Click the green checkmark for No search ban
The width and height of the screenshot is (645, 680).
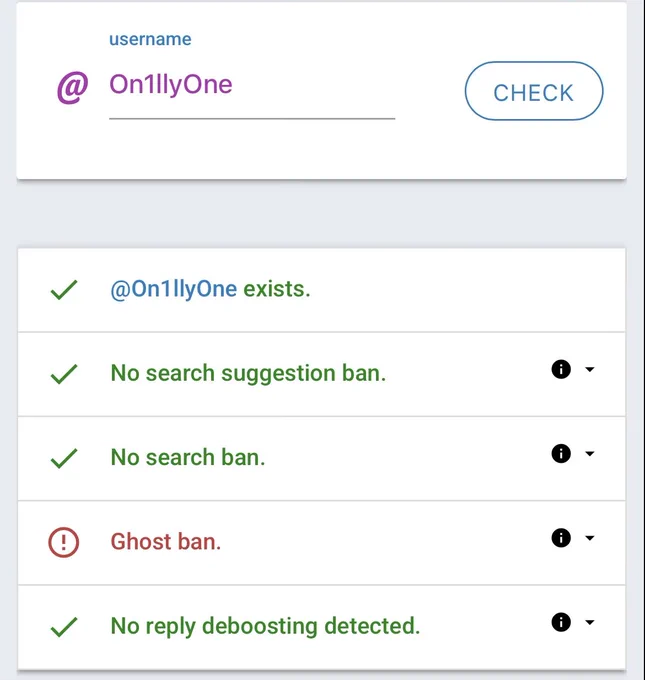click(64, 458)
